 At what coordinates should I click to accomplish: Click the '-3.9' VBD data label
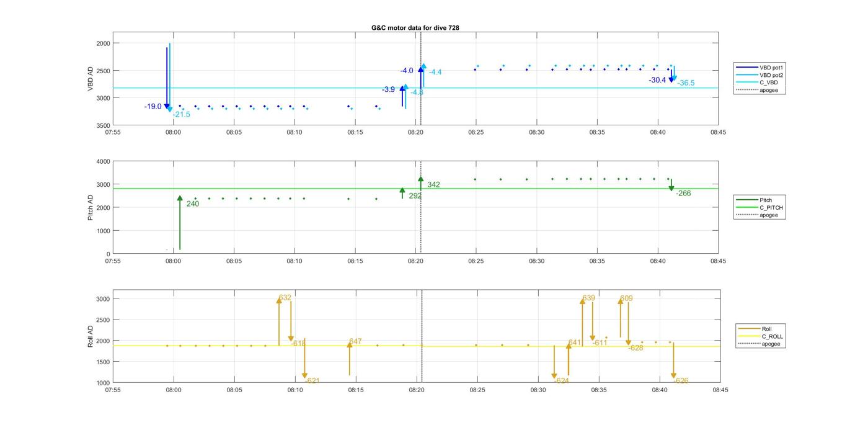click(x=389, y=90)
